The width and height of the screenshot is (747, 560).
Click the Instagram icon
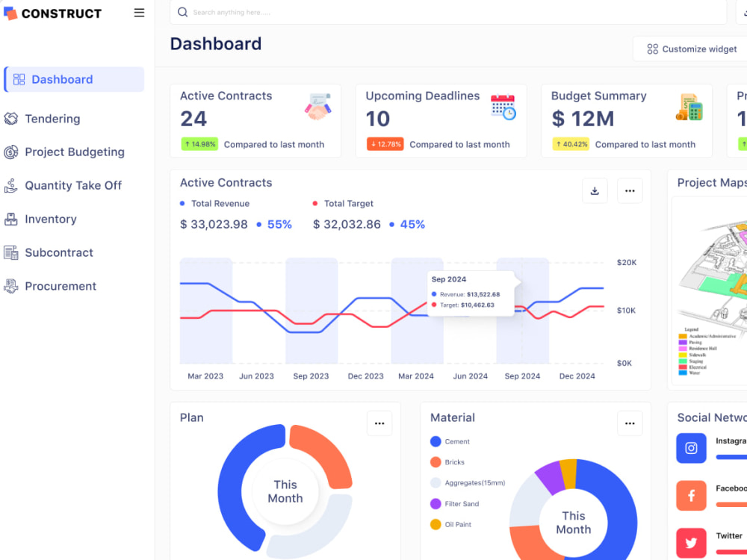point(691,448)
